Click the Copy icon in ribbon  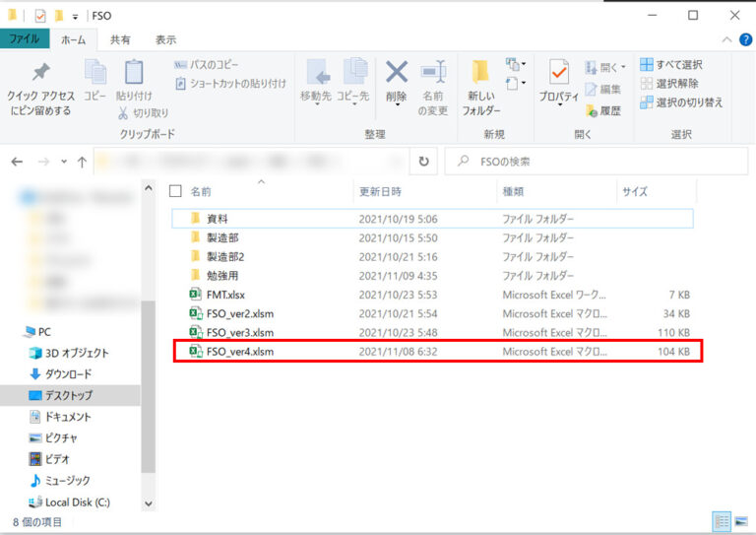[x=94, y=74]
